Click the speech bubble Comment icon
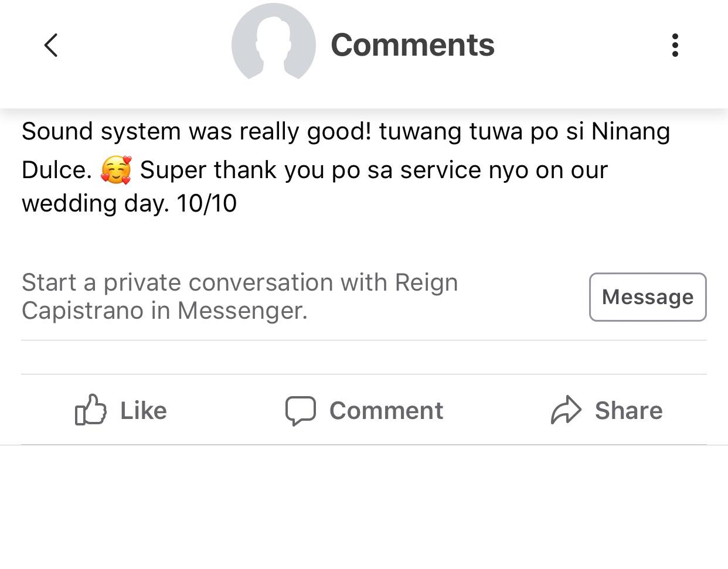 pyautogui.click(x=300, y=410)
